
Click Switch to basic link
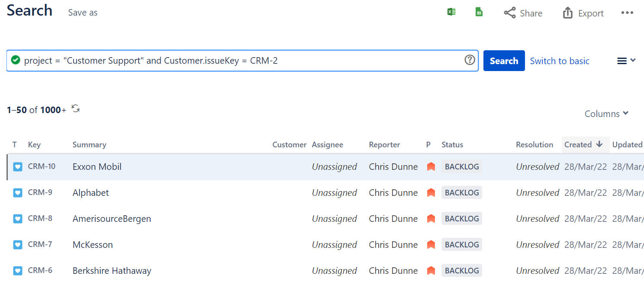[x=560, y=61]
